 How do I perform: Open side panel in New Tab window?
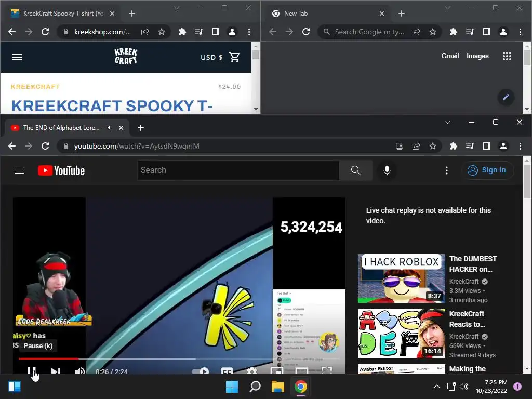486,32
